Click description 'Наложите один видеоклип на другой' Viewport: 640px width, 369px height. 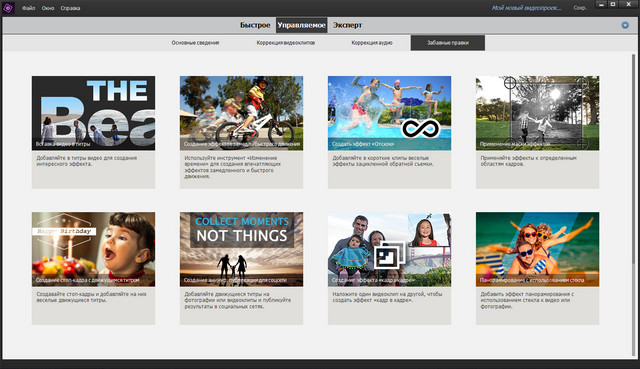pyautogui.click(x=387, y=297)
